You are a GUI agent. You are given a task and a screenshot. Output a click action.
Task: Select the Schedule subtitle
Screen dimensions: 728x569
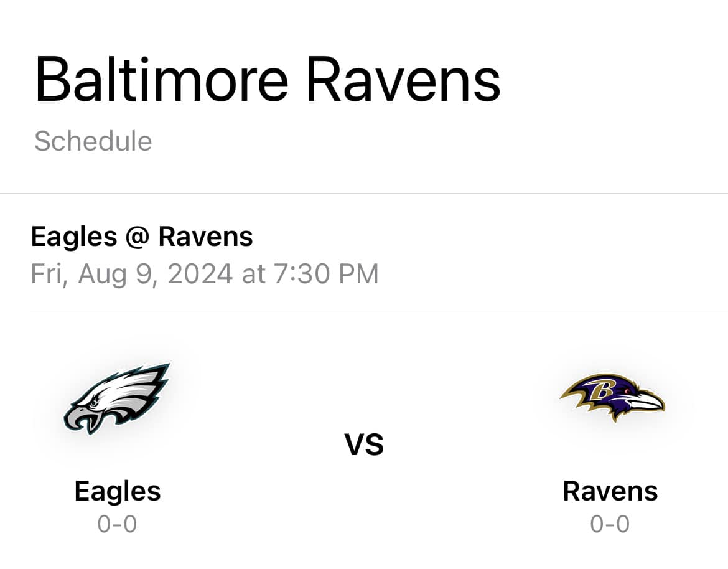93,141
